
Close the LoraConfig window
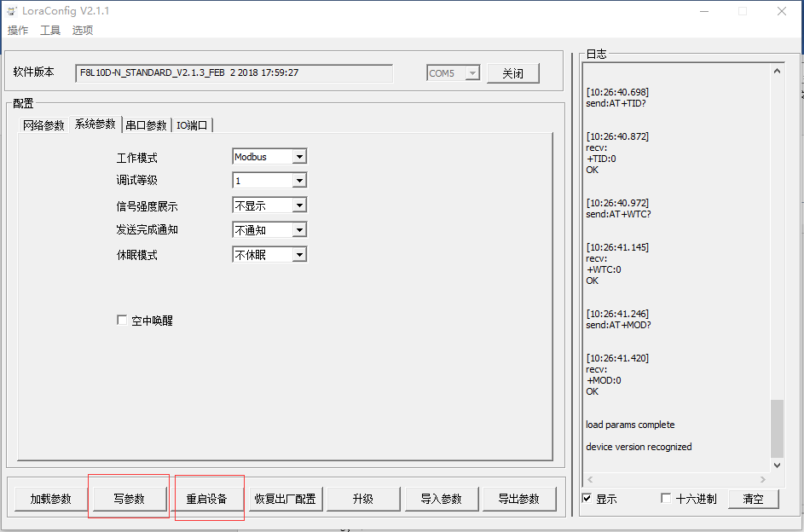(x=782, y=11)
